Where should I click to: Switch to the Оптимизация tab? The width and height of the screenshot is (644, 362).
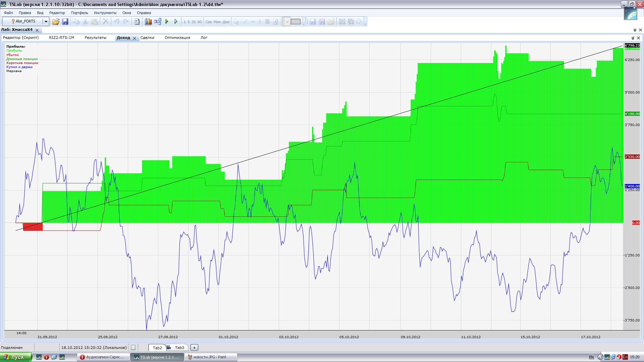pyautogui.click(x=177, y=38)
